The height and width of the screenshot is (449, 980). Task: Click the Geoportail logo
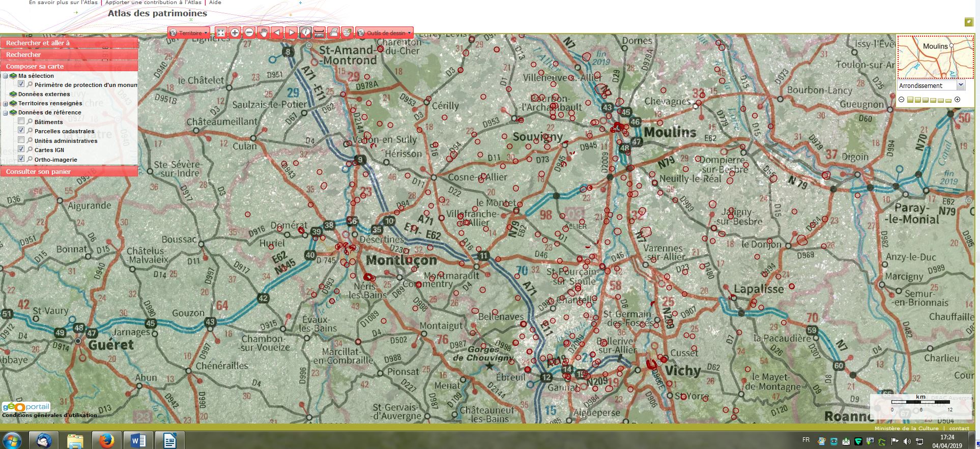click(26, 406)
